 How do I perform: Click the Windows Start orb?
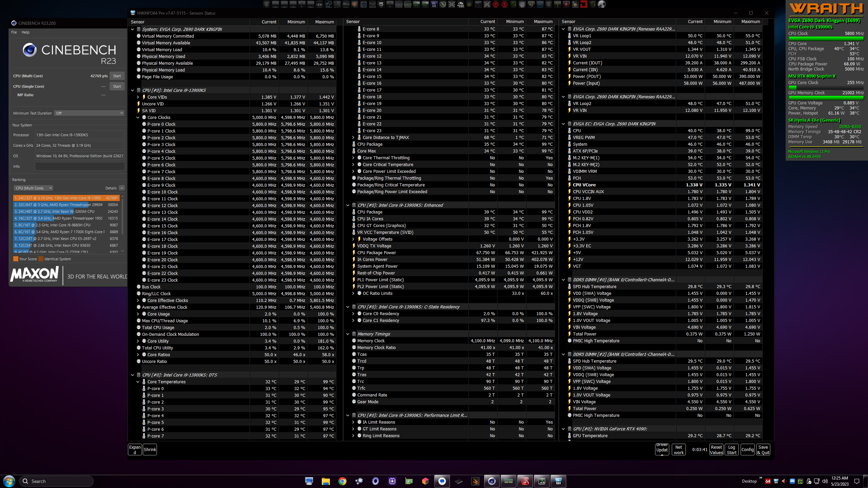click(x=9, y=481)
